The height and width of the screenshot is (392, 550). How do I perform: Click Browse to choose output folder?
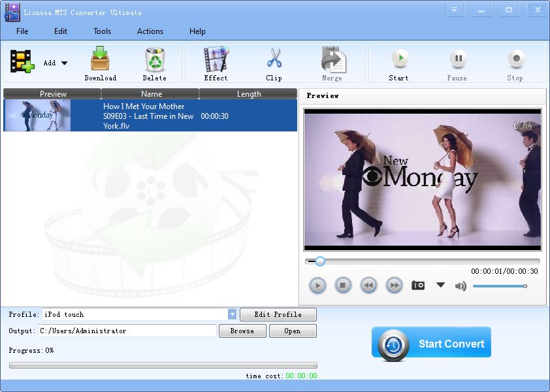(x=242, y=331)
